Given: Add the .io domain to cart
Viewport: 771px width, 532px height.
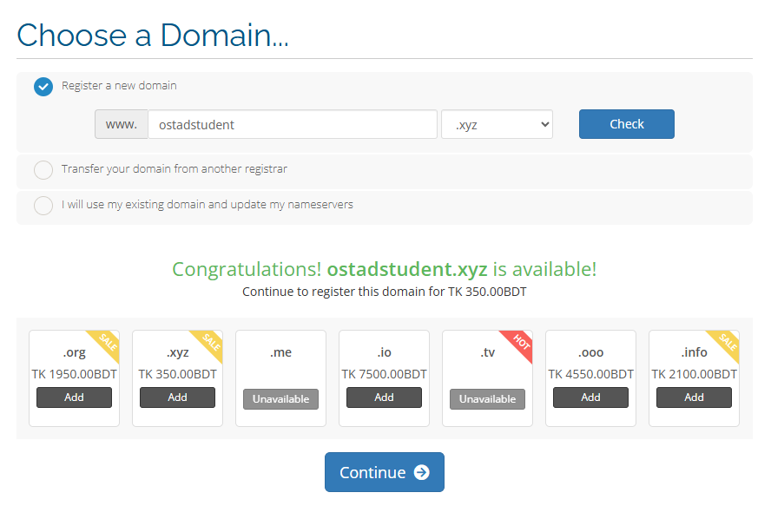Looking at the screenshot, I should point(384,397).
